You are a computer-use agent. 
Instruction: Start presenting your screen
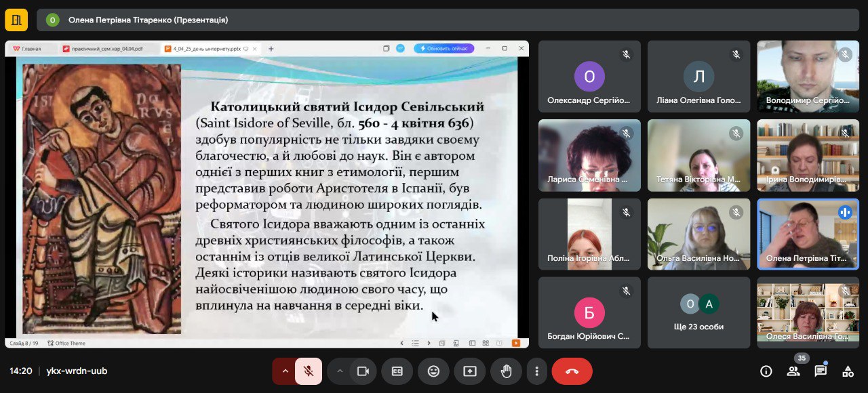pos(470,371)
